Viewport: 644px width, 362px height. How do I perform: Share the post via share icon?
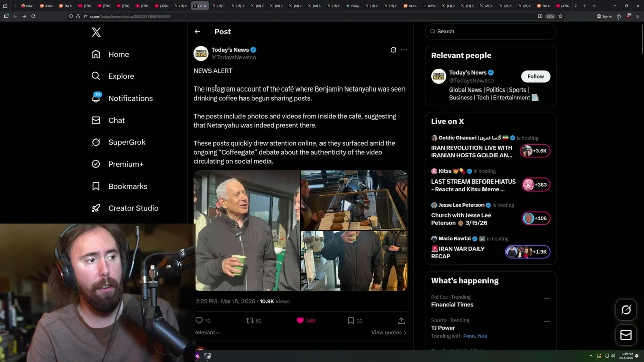[x=401, y=320]
